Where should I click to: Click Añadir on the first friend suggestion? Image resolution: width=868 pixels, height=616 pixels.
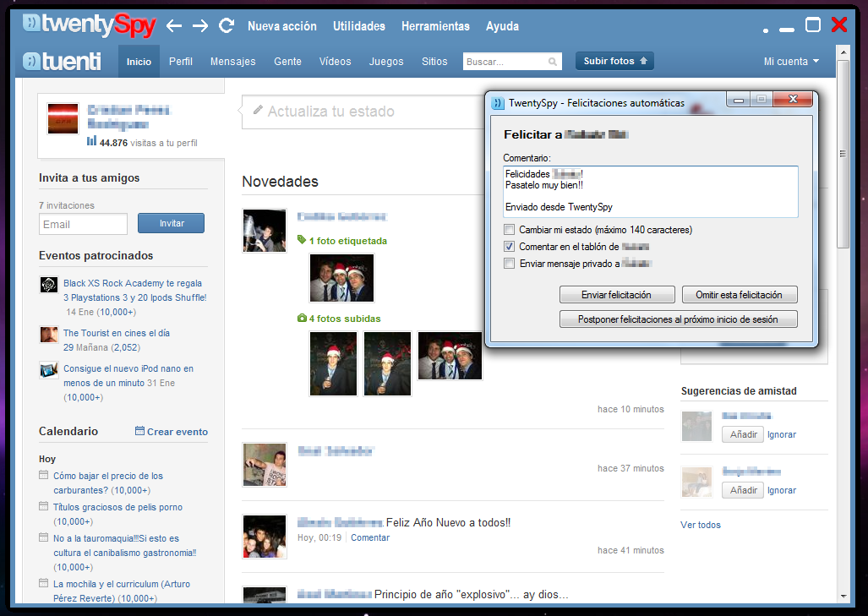pyautogui.click(x=743, y=434)
